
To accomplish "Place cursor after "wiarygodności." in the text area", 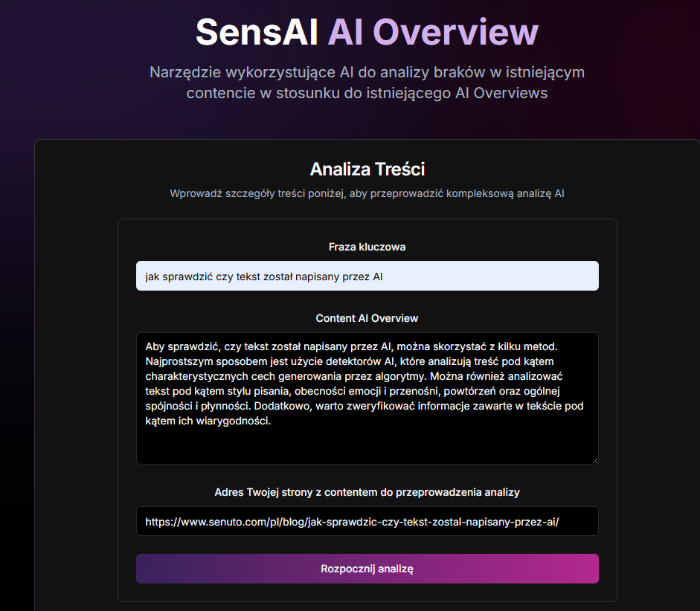I will [272, 421].
